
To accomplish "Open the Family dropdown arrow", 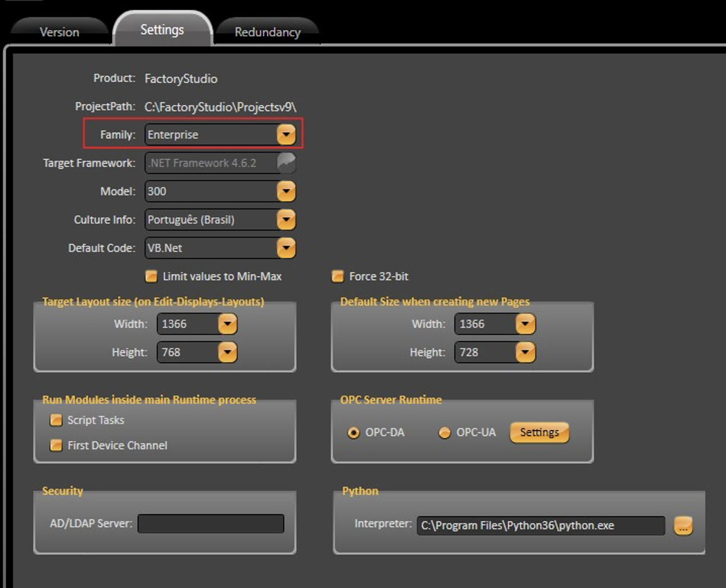I will 286,134.
